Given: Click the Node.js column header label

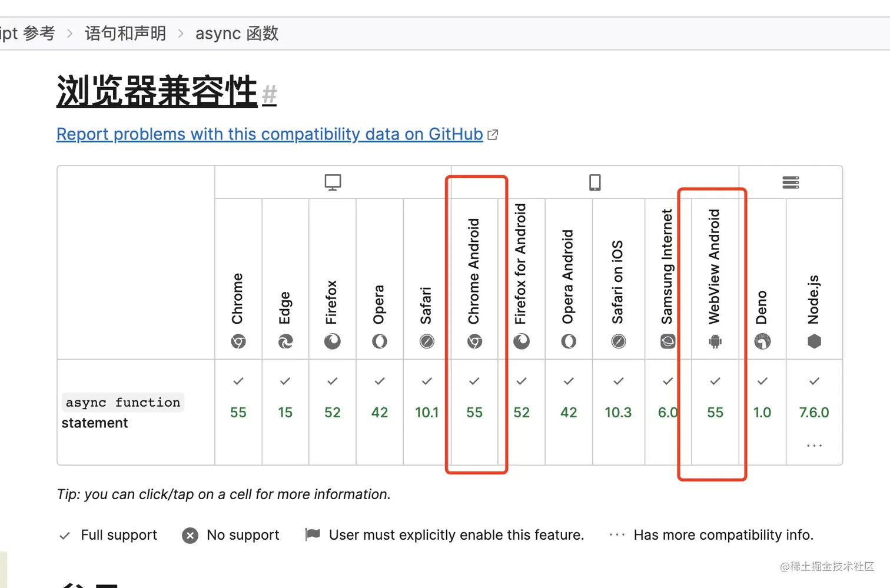Looking at the screenshot, I should pos(813,300).
